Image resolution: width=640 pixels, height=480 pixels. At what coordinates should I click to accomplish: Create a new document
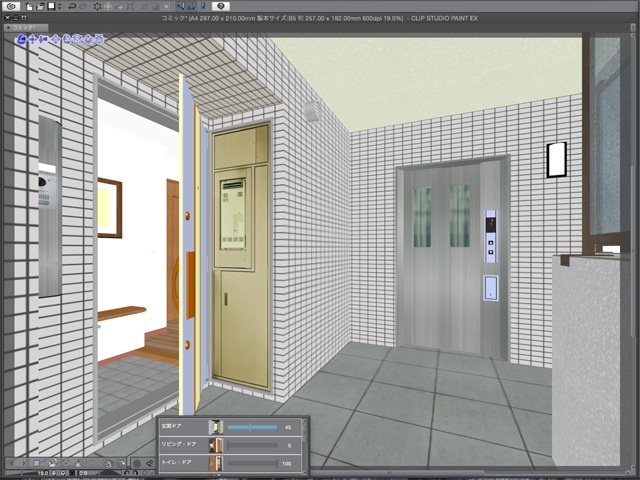coord(29,7)
